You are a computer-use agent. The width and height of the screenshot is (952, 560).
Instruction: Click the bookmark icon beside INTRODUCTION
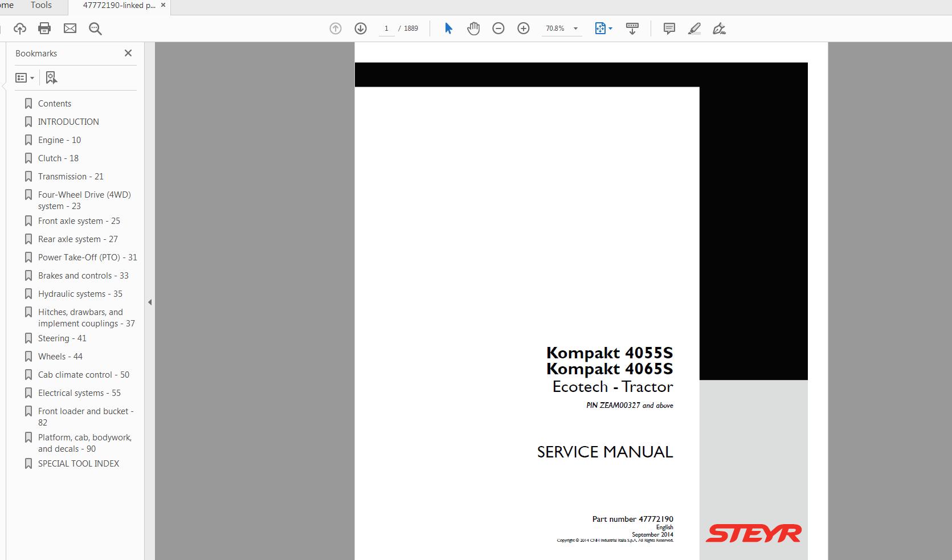(x=28, y=122)
